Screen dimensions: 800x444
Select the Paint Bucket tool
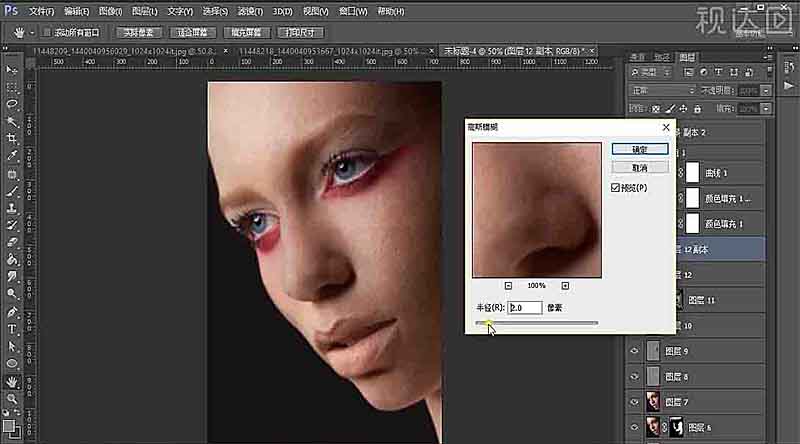[12, 260]
